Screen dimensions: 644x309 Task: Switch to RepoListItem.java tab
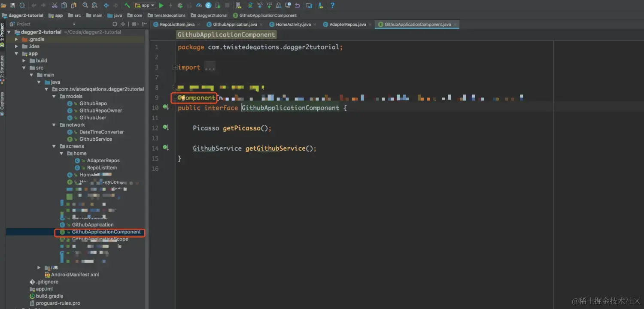[x=177, y=24]
